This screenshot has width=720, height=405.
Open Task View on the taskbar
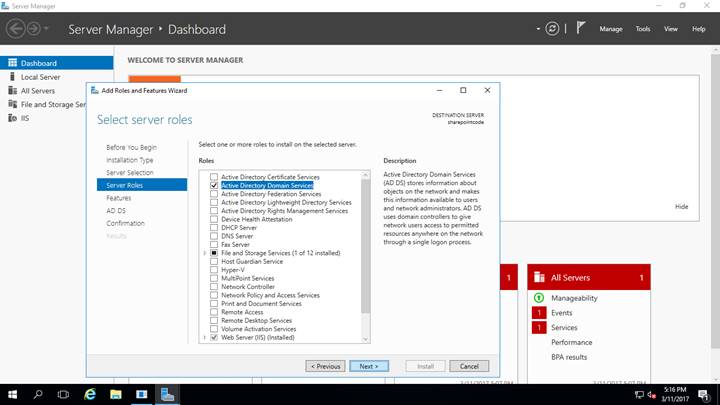[63, 394]
